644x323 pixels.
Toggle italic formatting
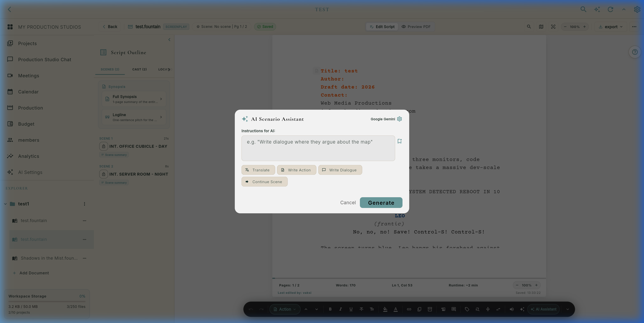point(340,309)
